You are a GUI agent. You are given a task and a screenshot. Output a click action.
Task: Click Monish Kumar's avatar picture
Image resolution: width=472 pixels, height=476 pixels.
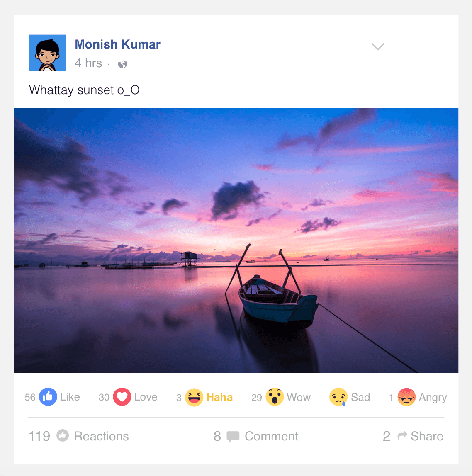[47, 53]
